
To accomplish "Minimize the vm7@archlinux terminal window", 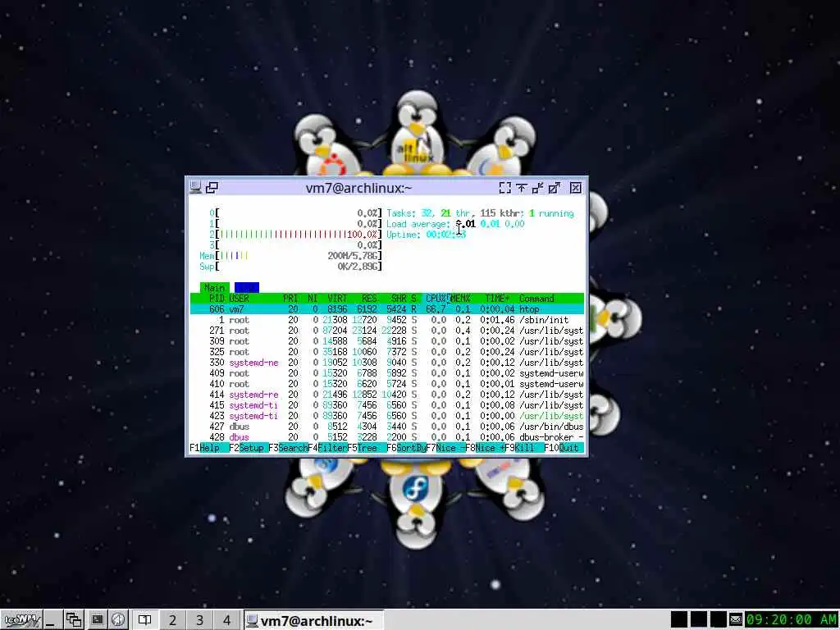I will [537, 188].
